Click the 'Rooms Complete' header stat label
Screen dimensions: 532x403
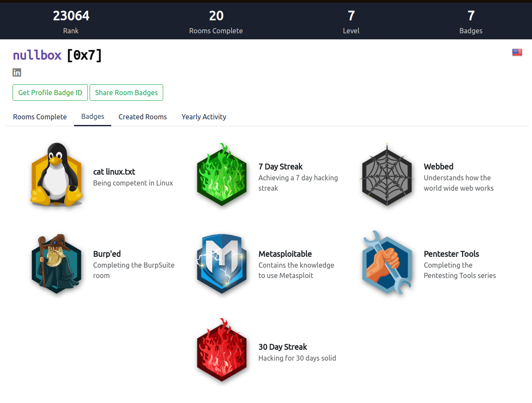point(216,31)
